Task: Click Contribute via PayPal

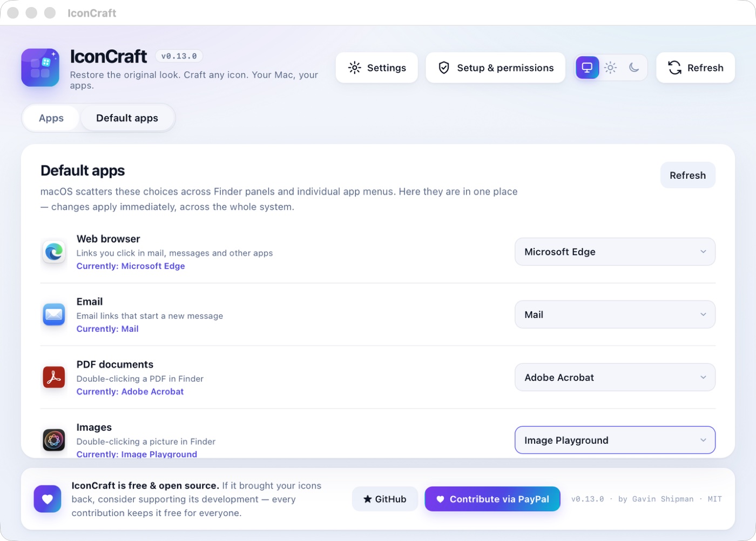Action: pos(492,499)
